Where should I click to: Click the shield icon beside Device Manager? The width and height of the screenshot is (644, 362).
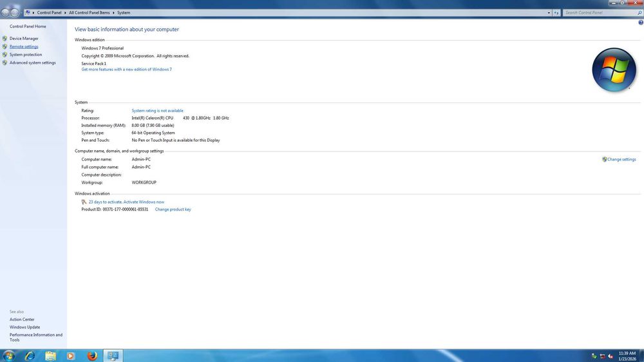[x=5, y=38]
